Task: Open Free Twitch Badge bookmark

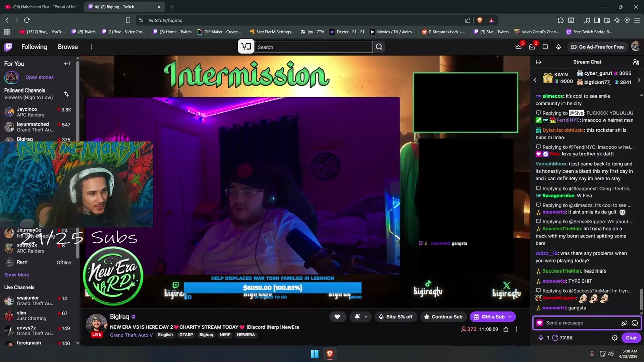Action: [589, 32]
